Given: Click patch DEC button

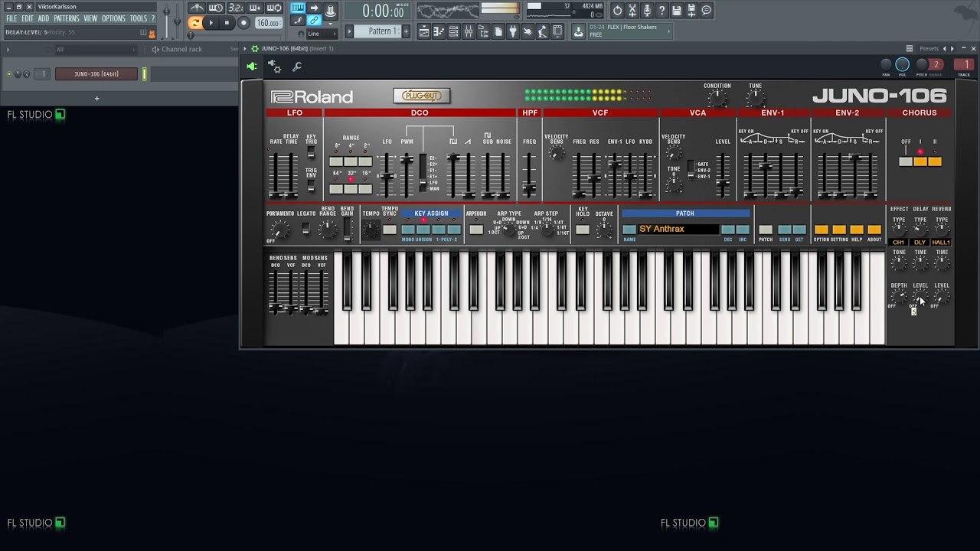Looking at the screenshot, I should [728, 230].
